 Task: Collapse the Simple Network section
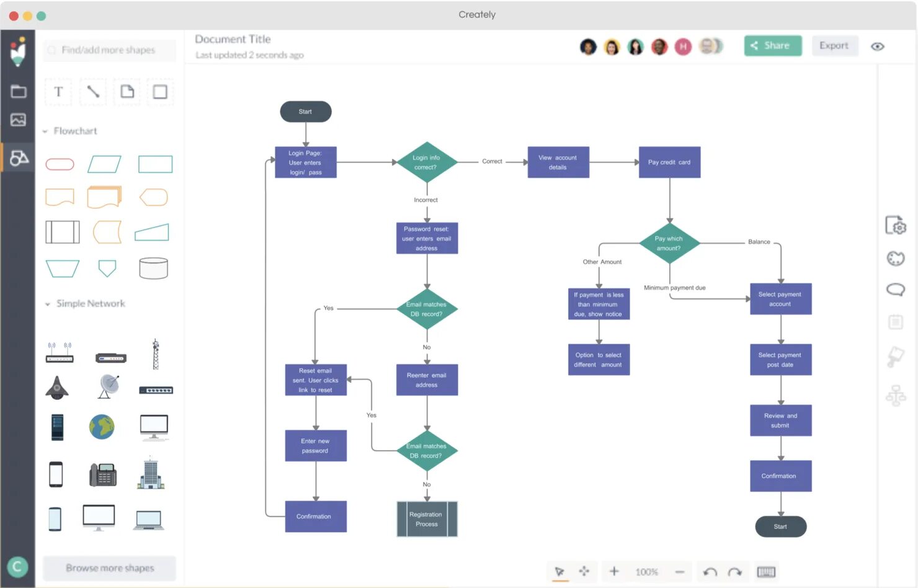[x=48, y=304]
